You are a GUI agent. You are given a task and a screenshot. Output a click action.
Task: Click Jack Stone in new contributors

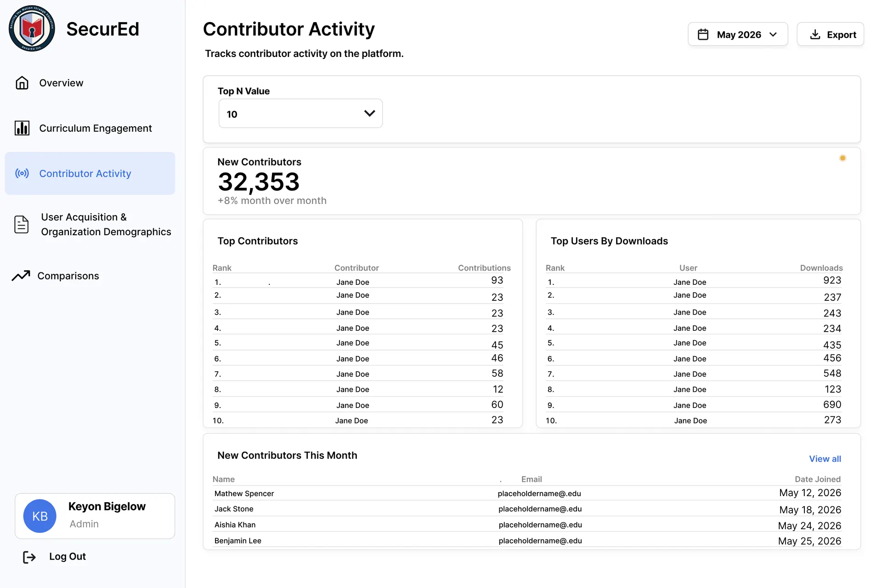[234, 509]
